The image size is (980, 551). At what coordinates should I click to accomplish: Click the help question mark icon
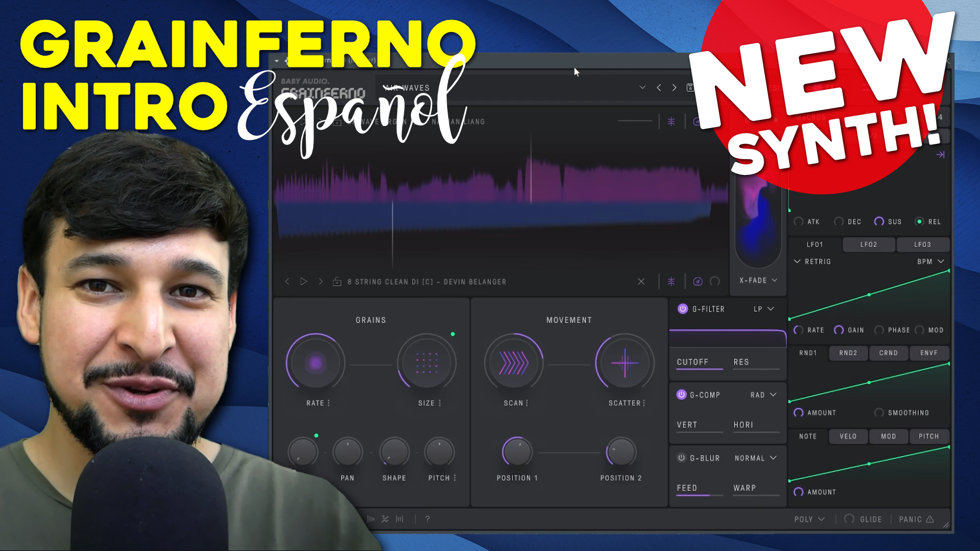coord(427,519)
